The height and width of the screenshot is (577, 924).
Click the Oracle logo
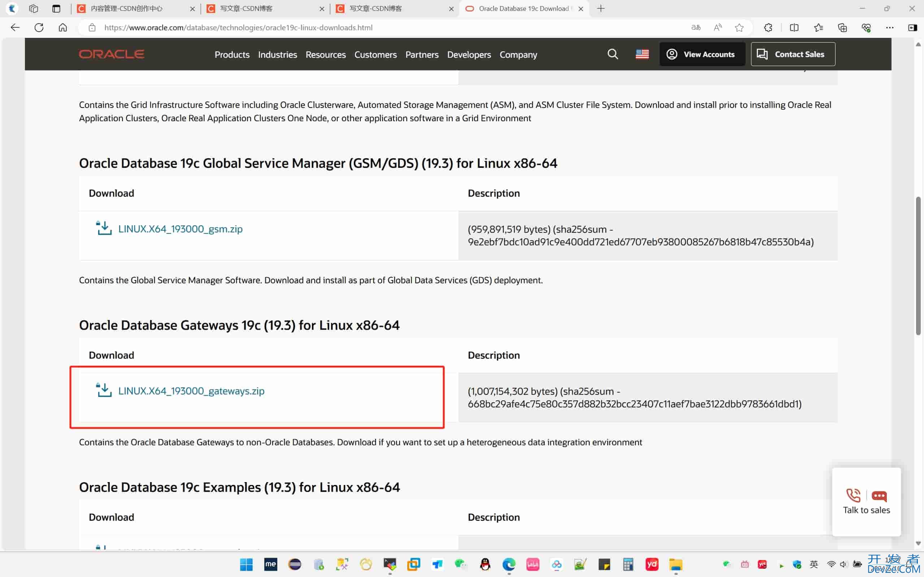pos(112,54)
